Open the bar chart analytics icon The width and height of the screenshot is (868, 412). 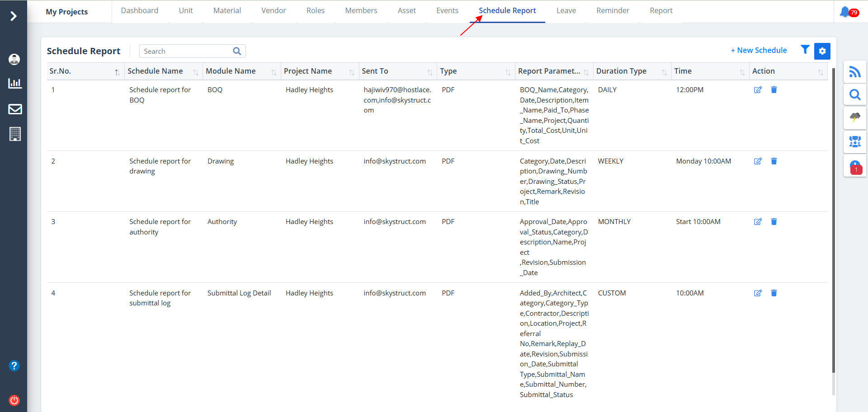(14, 83)
